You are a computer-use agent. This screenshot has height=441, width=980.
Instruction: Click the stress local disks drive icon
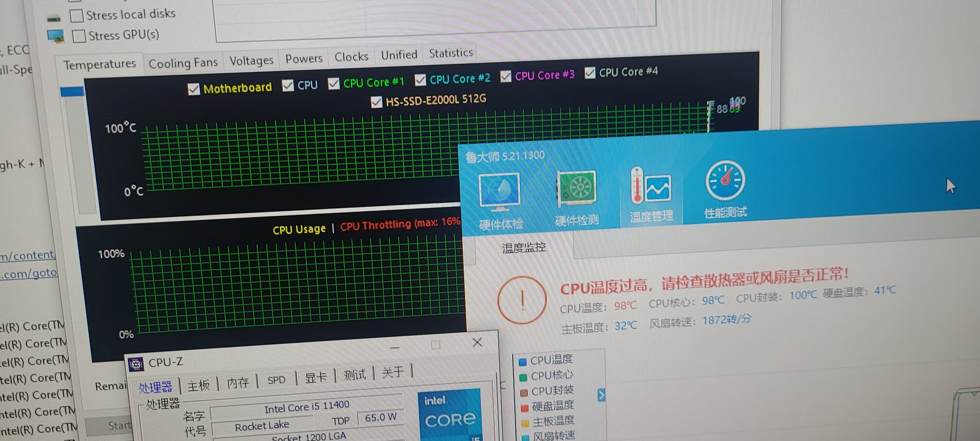[x=54, y=18]
